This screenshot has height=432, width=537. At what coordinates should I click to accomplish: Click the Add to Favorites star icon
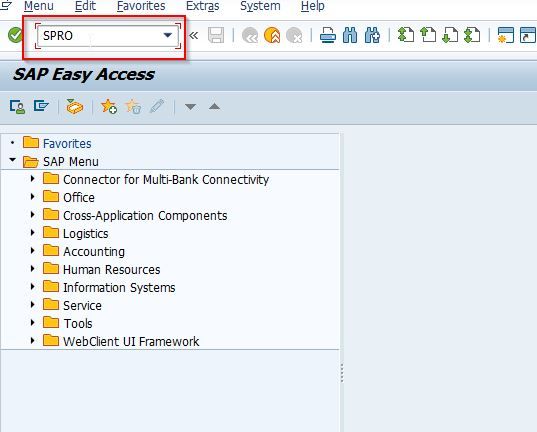point(109,107)
